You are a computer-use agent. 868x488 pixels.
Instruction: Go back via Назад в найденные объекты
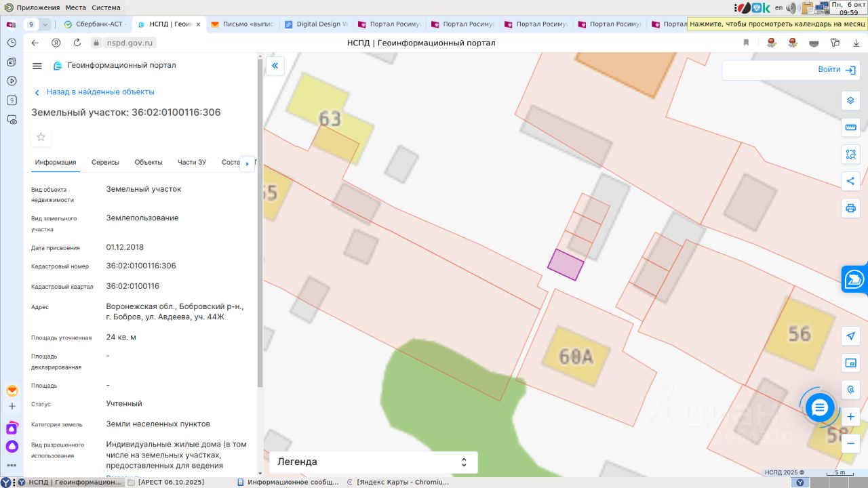[94, 91]
